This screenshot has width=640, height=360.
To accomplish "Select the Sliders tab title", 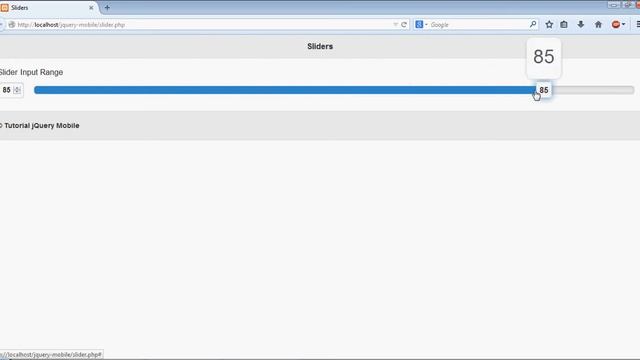I will coord(20,8).
